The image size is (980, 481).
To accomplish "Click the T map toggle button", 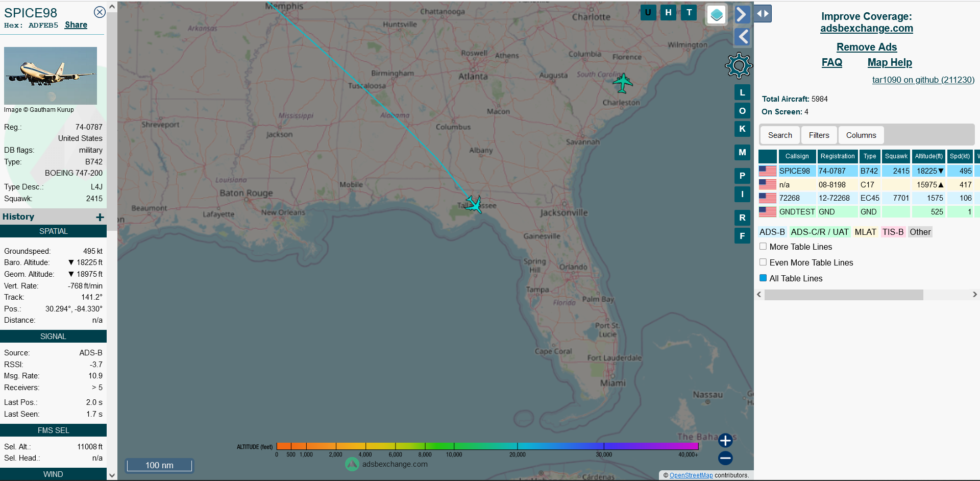I will coord(689,12).
